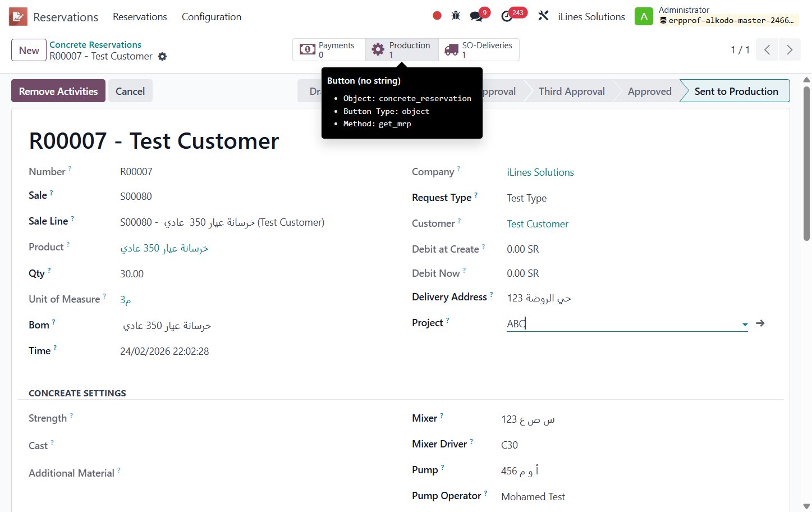The width and height of the screenshot is (812, 512).
Task: Go to the next record arrow
Action: (x=790, y=50)
